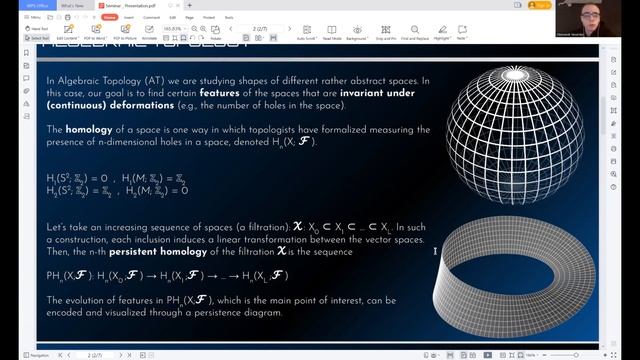Rotate the document pages
640x360 pixels.
pyautogui.click(x=216, y=32)
